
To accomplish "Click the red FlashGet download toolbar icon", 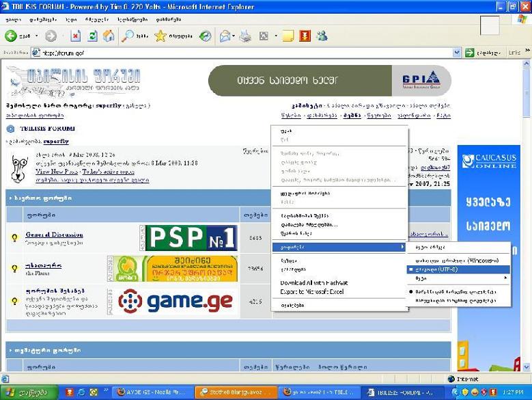I will pos(305,36).
